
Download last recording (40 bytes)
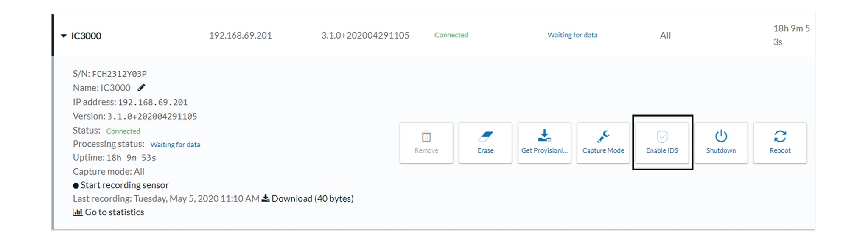312,198
